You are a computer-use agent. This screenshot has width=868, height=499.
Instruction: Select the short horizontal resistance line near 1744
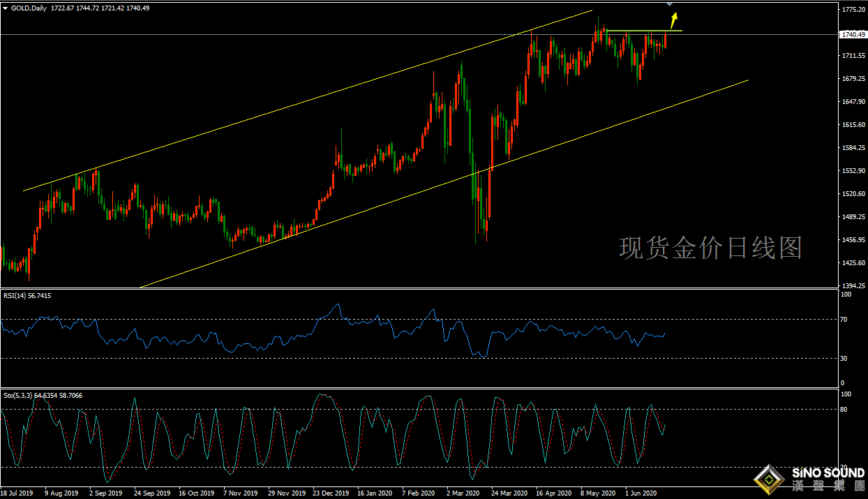(643, 31)
